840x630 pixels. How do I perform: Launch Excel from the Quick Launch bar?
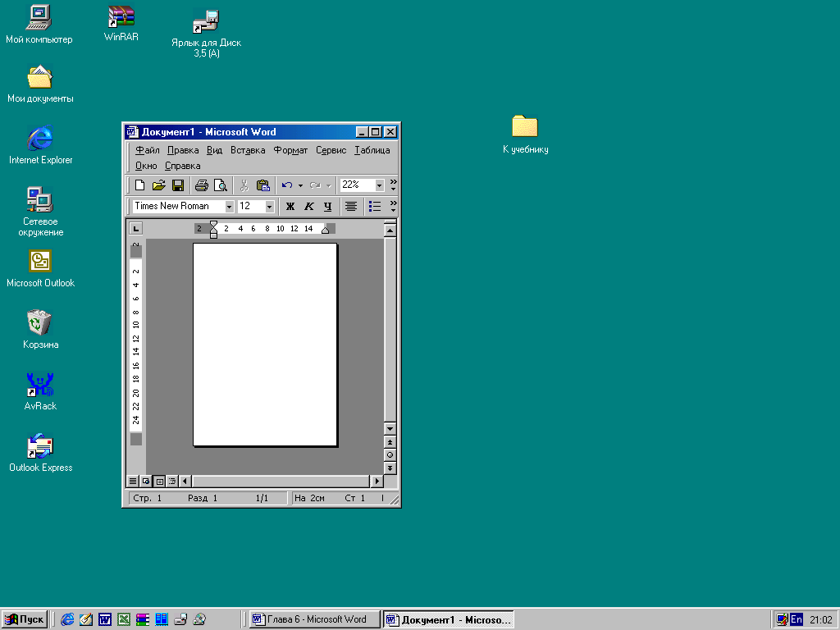pyautogui.click(x=124, y=620)
